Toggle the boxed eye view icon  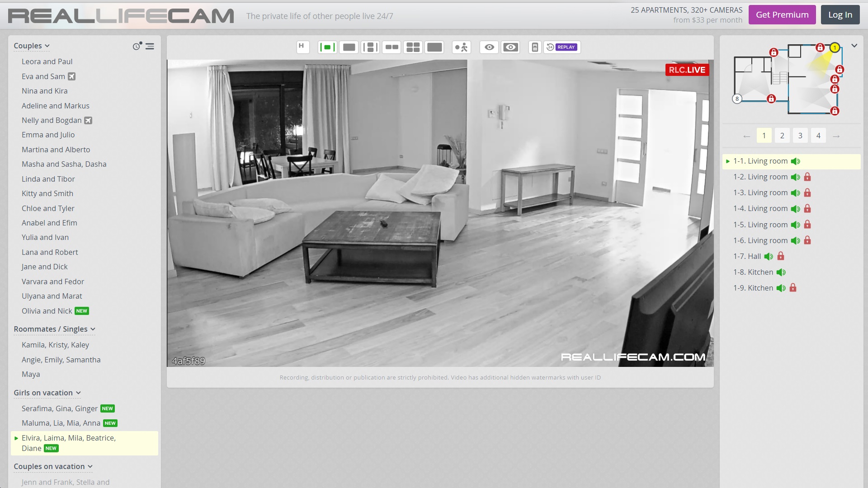tap(511, 47)
